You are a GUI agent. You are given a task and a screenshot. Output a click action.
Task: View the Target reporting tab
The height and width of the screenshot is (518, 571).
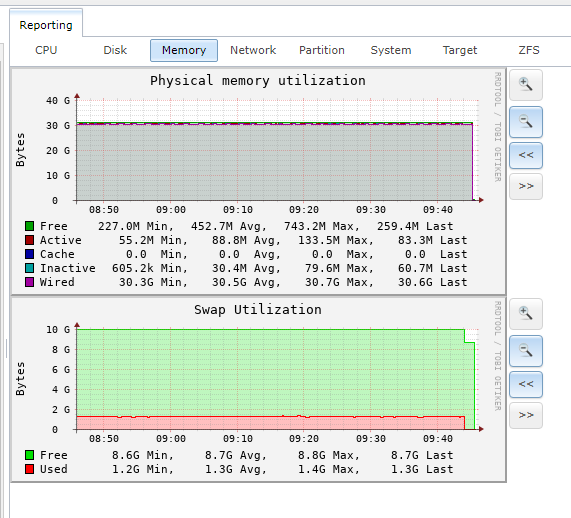click(x=460, y=50)
